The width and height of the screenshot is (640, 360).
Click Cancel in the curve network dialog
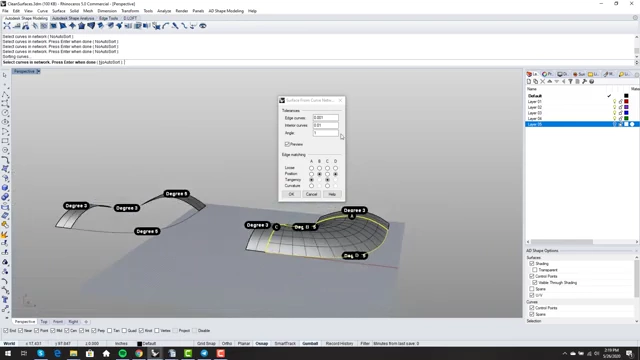click(311, 194)
